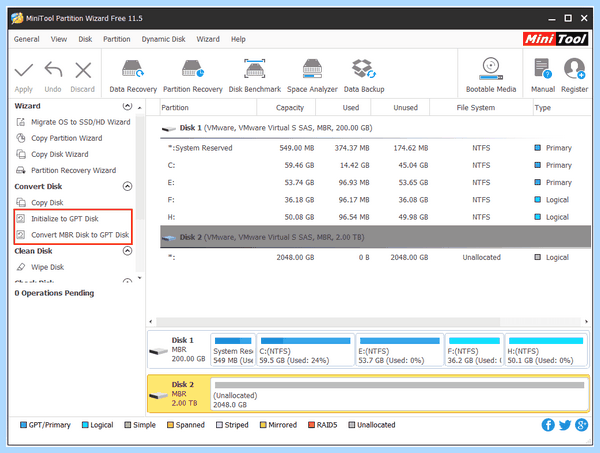This screenshot has height=453, width=600.
Task: Select the E:(NTFS) block in disk map
Action: (400, 350)
